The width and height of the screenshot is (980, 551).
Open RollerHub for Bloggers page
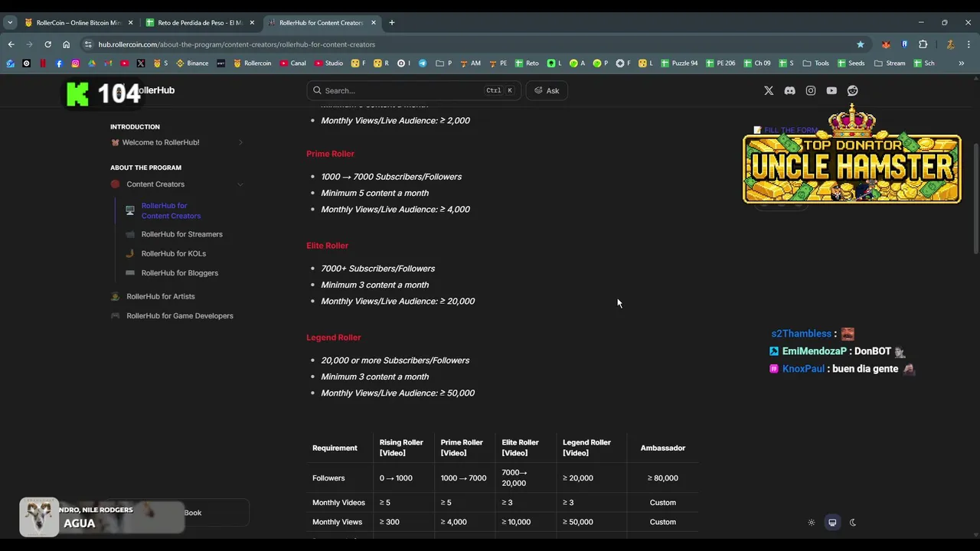[179, 273]
